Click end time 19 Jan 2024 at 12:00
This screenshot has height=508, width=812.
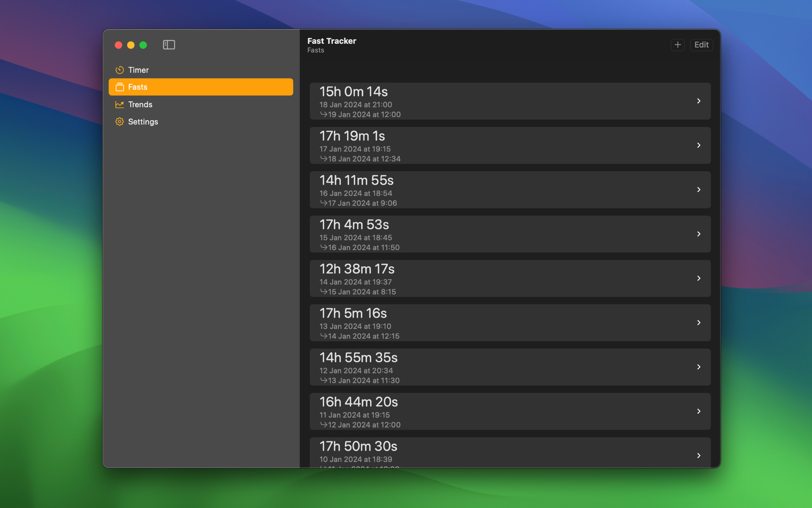click(x=364, y=115)
